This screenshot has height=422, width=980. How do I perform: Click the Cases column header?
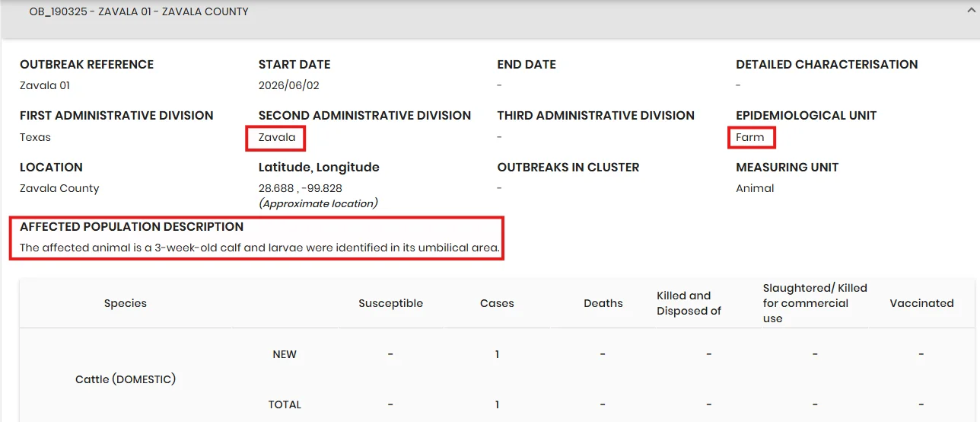point(497,303)
